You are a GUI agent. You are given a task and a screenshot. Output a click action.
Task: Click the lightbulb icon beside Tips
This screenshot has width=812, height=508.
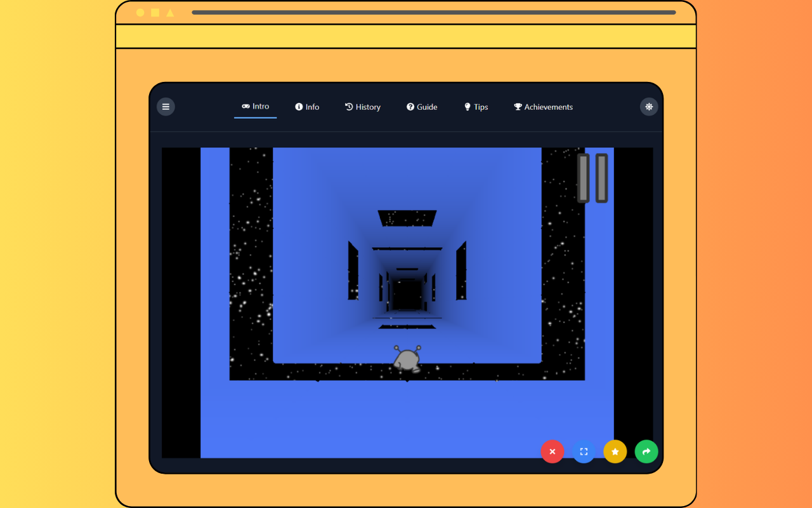click(468, 107)
